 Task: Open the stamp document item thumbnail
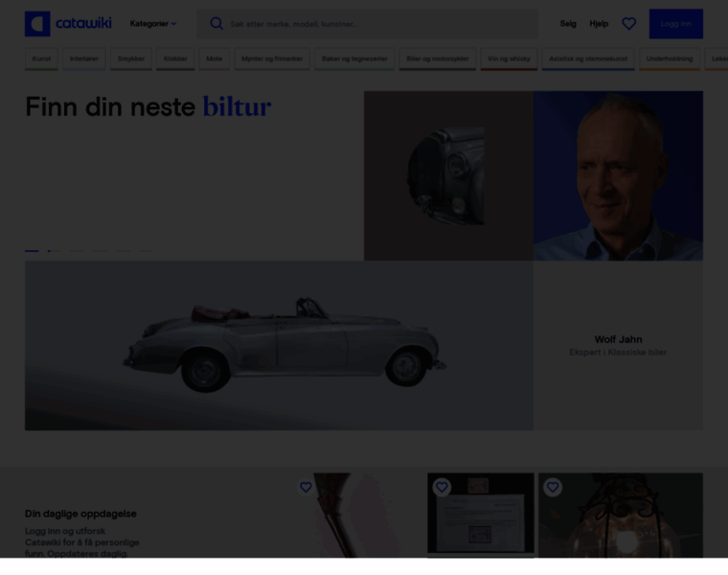coord(481,514)
